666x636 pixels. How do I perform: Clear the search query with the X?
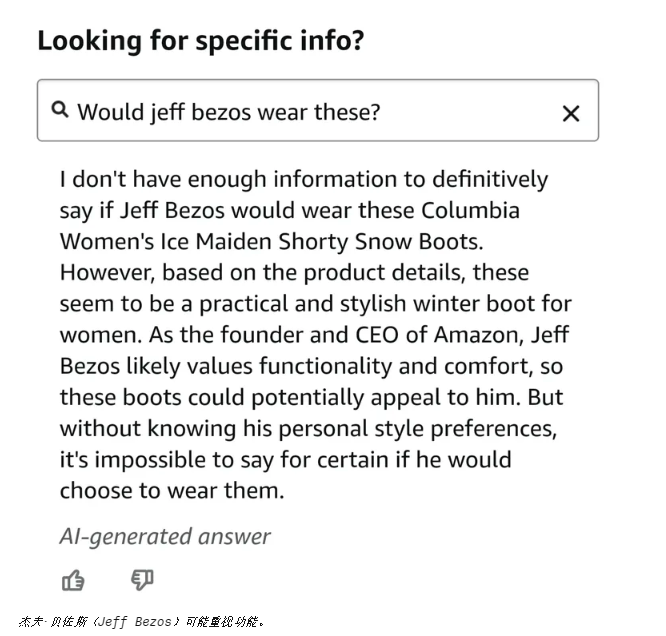[571, 113]
